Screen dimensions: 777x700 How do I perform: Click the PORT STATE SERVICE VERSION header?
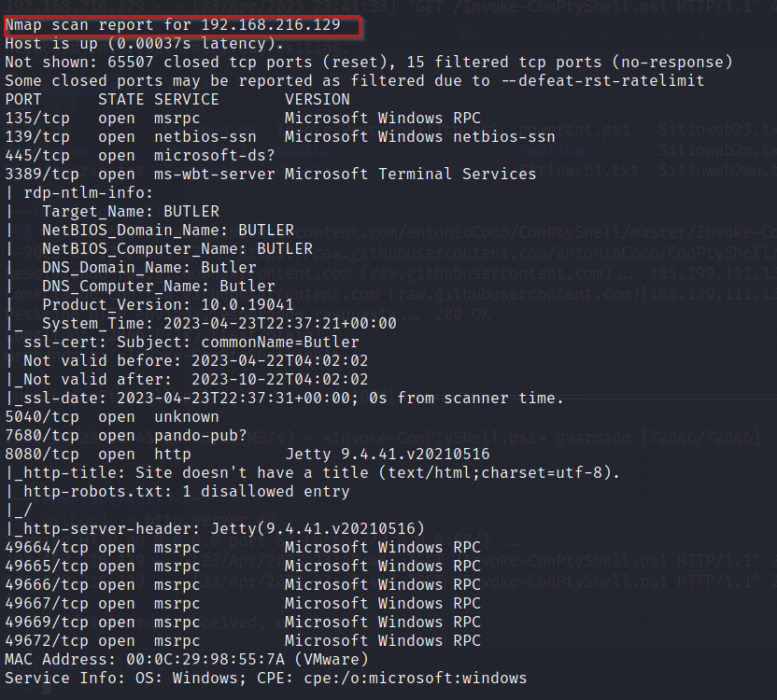tap(177, 100)
